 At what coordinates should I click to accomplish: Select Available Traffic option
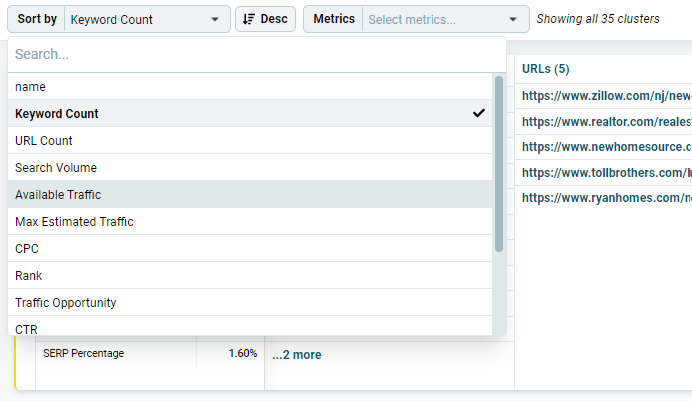(x=250, y=194)
